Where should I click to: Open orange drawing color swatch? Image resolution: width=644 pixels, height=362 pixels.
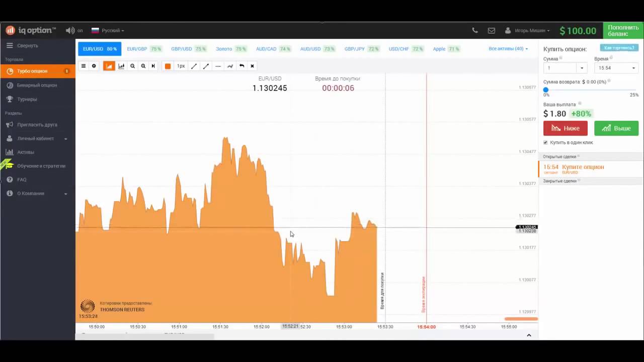168,66
